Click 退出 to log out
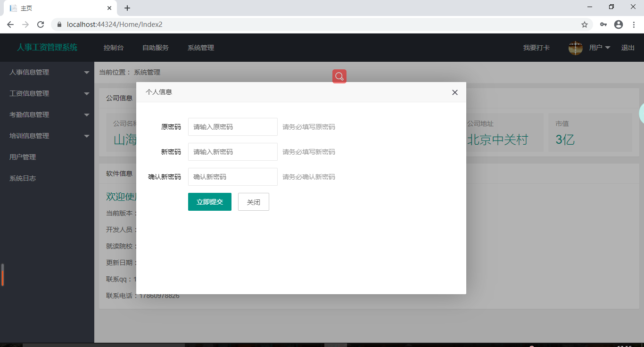 point(627,48)
